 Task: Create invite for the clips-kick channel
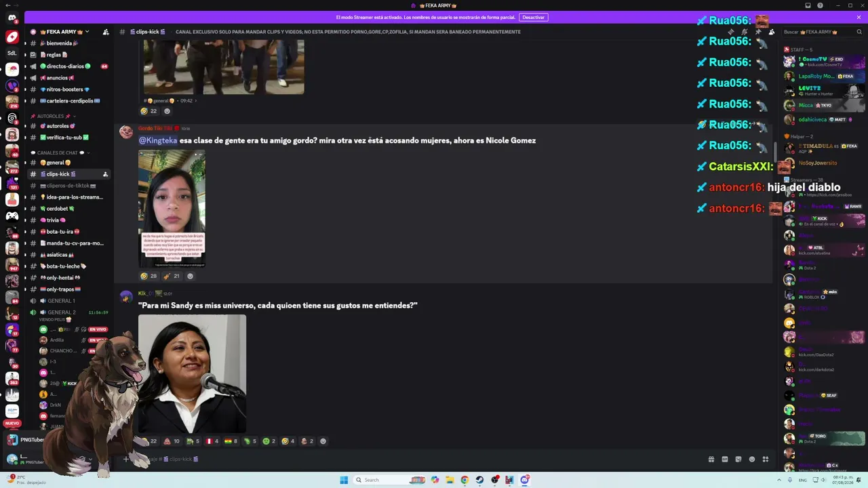click(x=105, y=174)
